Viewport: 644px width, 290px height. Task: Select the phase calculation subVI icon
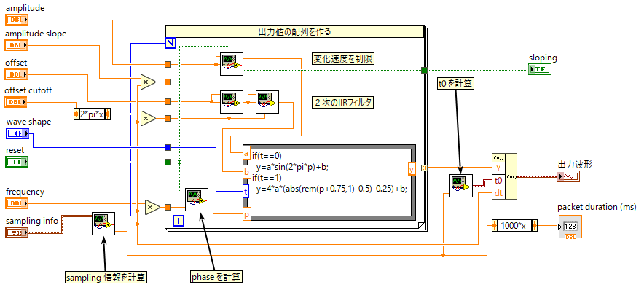[x=196, y=200]
